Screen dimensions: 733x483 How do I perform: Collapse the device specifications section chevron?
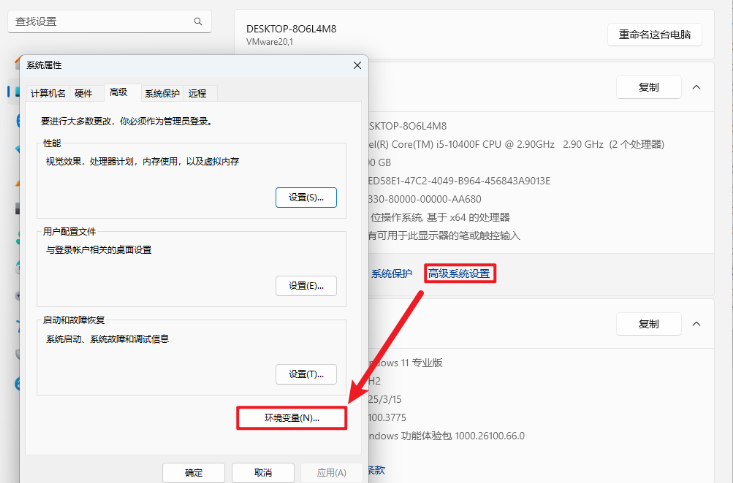(x=696, y=87)
